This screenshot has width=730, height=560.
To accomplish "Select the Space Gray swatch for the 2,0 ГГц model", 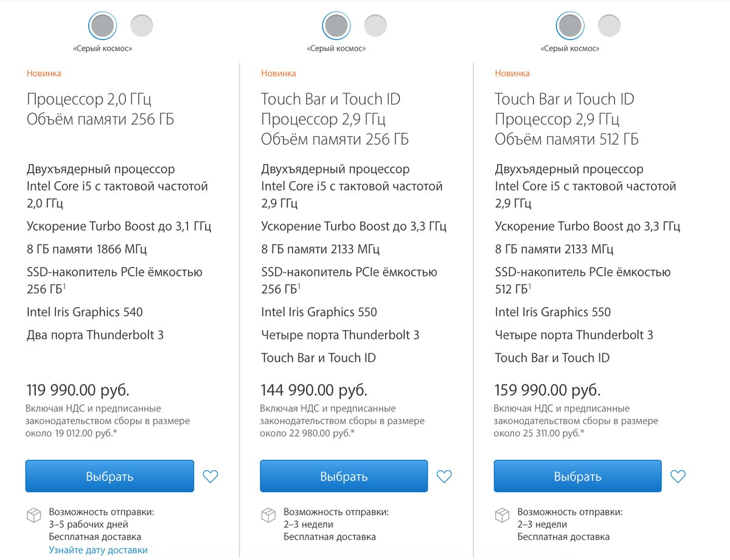I will point(102,26).
